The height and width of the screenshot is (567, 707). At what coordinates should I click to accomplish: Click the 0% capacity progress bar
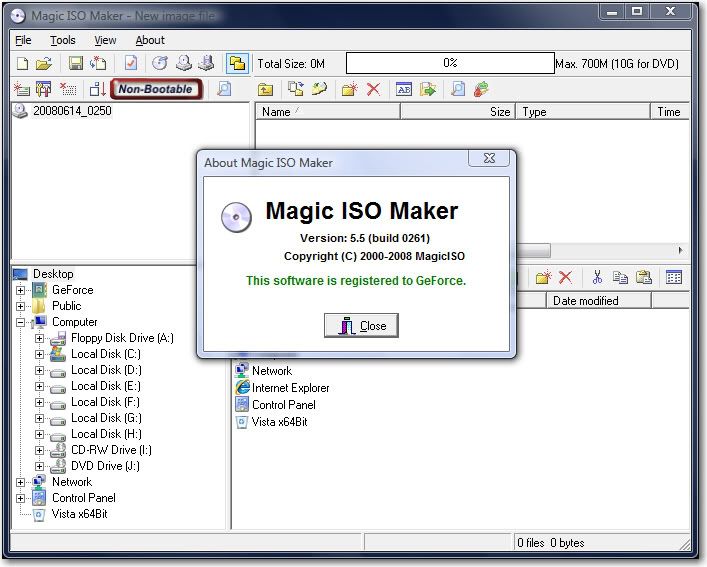pyautogui.click(x=450, y=63)
